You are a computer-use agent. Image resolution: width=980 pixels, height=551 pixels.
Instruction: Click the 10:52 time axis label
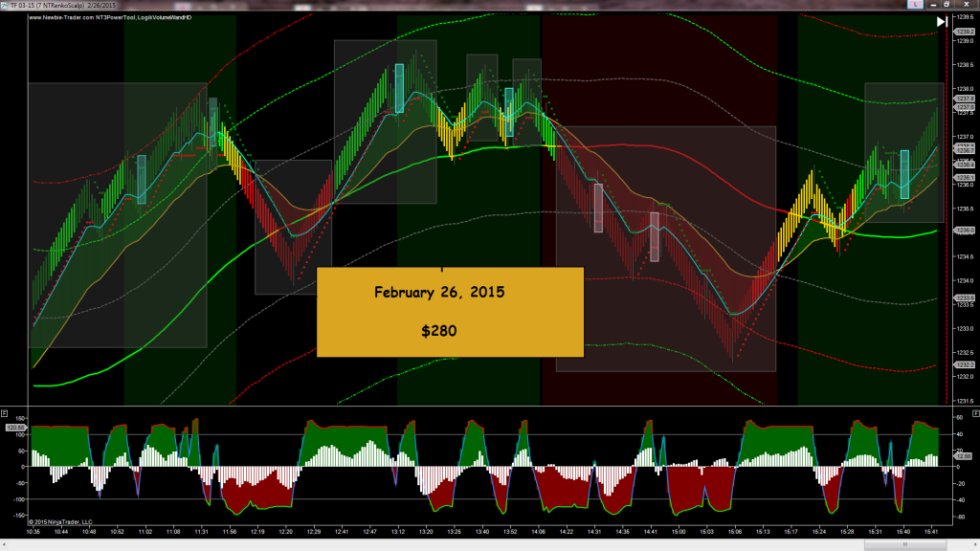click(118, 532)
